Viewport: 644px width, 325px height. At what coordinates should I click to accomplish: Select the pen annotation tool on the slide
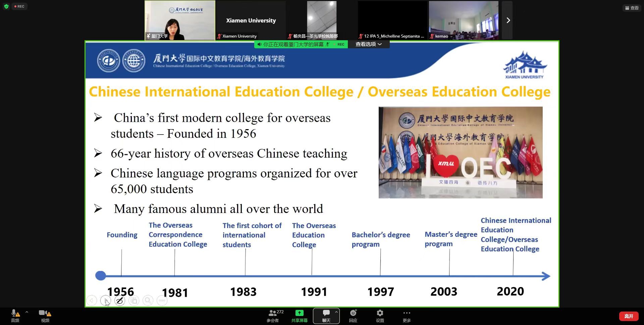click(120, 301)
